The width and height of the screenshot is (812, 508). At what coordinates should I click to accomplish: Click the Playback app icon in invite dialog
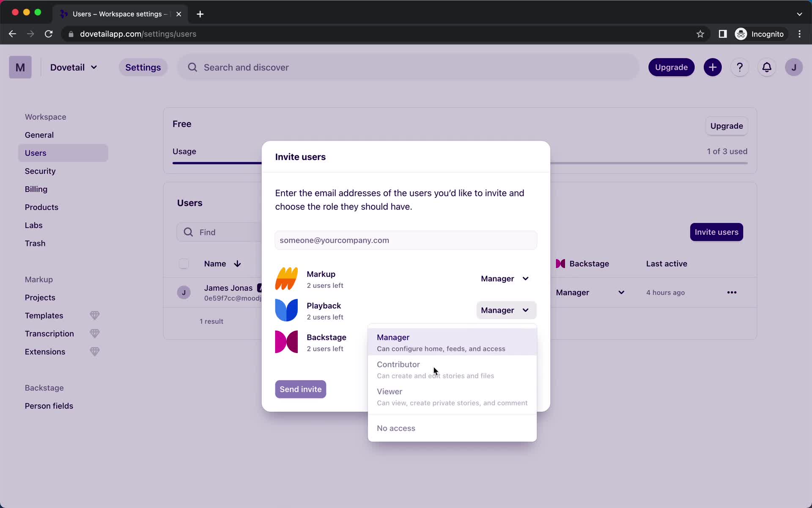pyautogui.click(x=286, y=309)
